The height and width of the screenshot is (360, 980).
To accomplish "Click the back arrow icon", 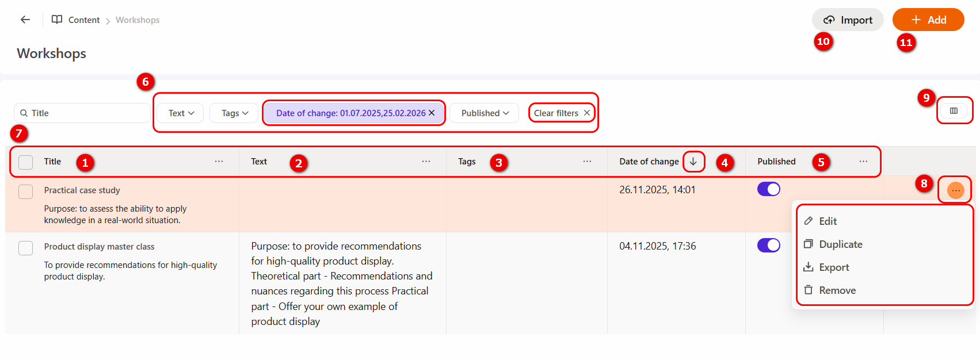I will (25, 20).
